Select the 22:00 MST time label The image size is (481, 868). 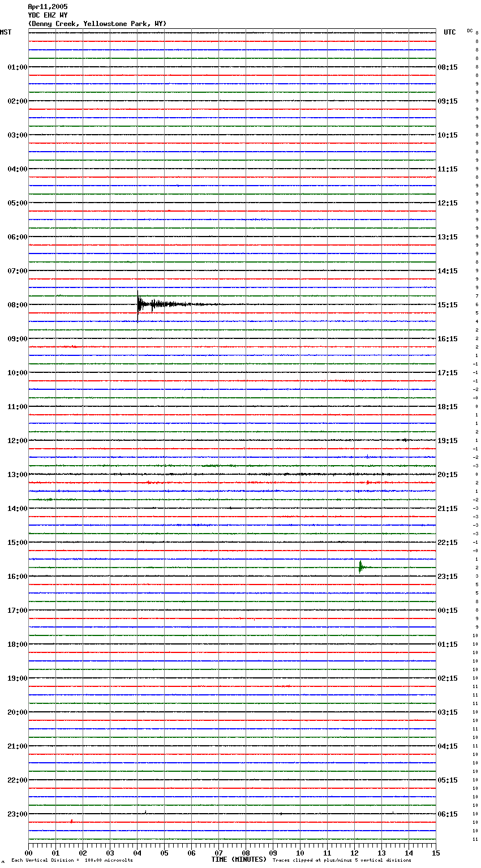tap(17, 780)
